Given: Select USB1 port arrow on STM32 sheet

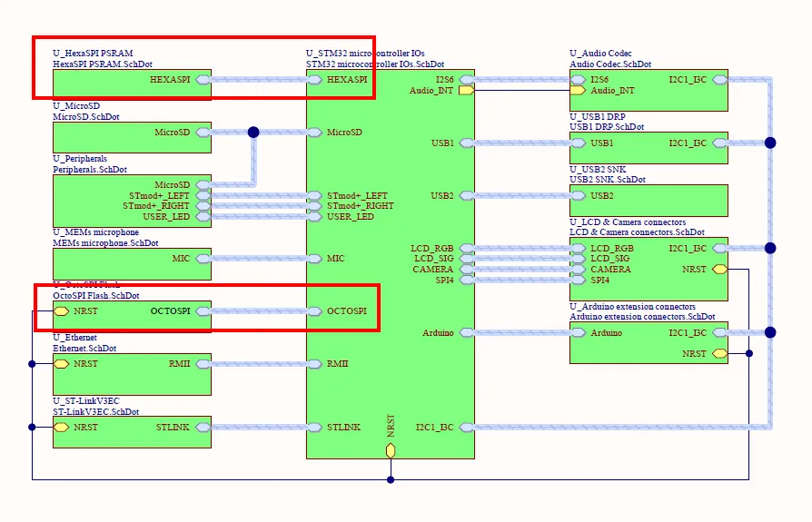Looking at the screenshot, I should tap(467, 143).
